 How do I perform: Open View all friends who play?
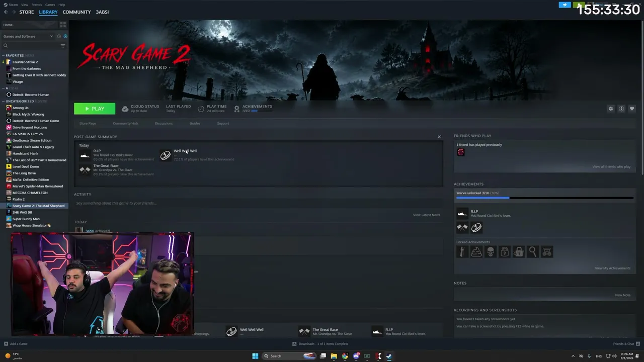click(x=611, y=166)
